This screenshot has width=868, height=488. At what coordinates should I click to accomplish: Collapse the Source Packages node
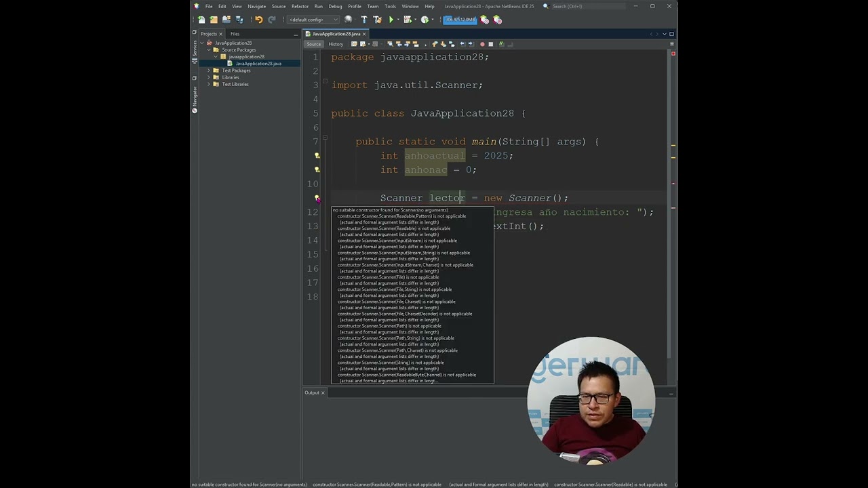pyautogui.click(x=208, y=50)
